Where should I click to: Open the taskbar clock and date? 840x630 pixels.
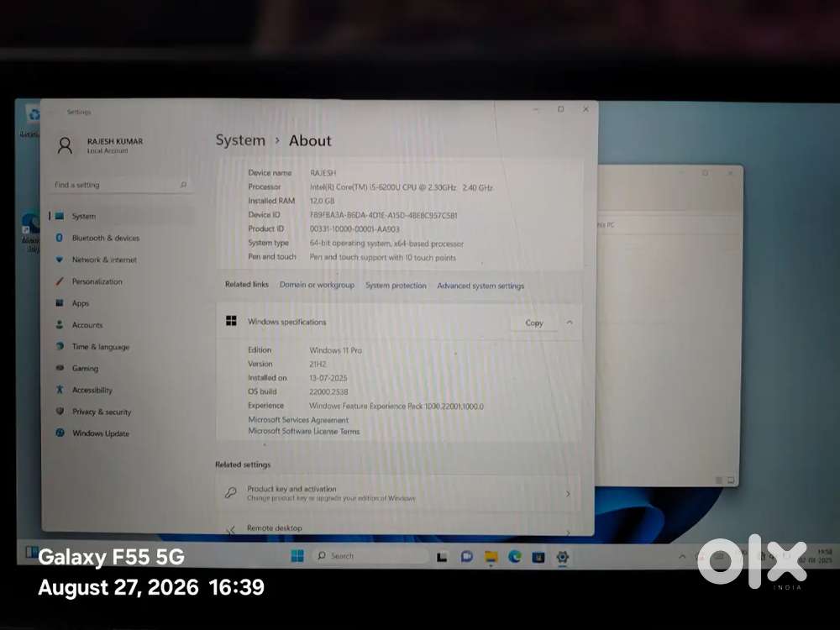(816, 556)
